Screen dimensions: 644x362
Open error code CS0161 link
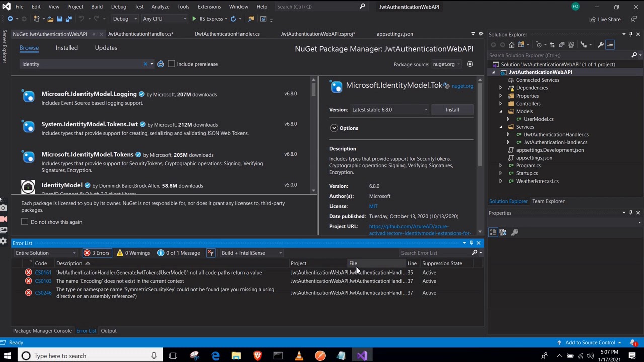43,273
